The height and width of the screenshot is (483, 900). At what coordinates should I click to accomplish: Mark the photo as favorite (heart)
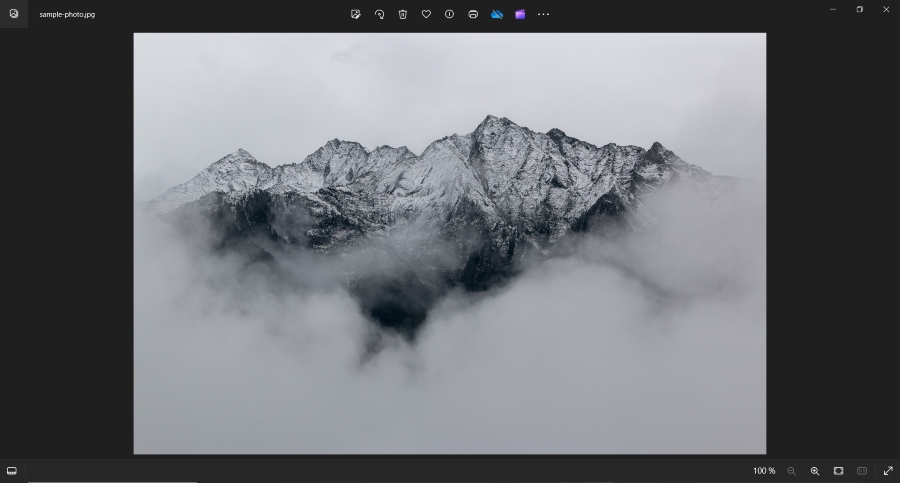(x=426, y=14)
